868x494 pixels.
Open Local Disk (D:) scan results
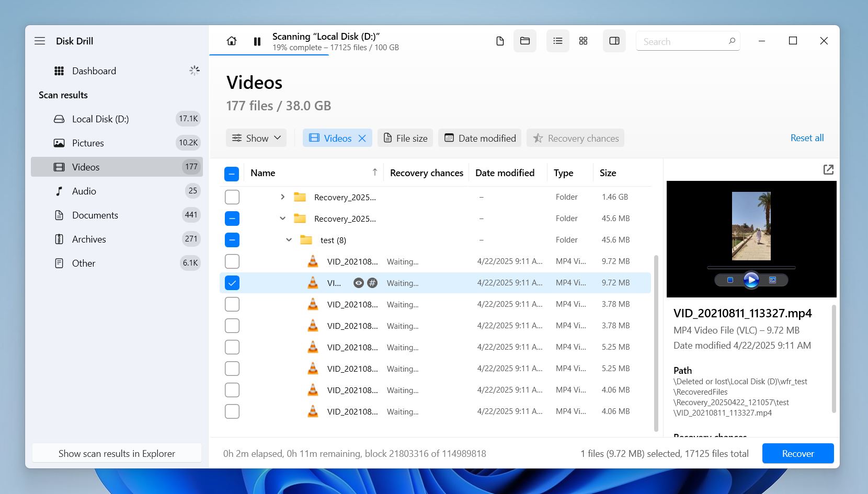pyautogui.click(x=117, y=119)
